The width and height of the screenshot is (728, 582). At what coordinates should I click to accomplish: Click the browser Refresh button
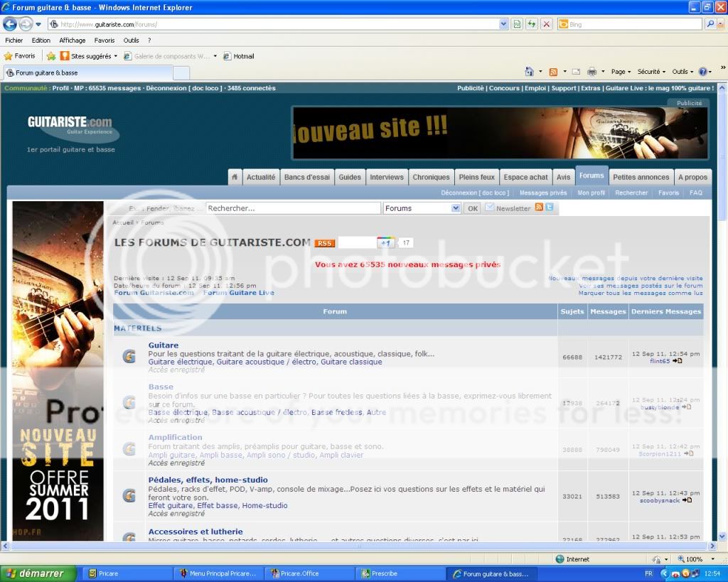pos(531,24)
